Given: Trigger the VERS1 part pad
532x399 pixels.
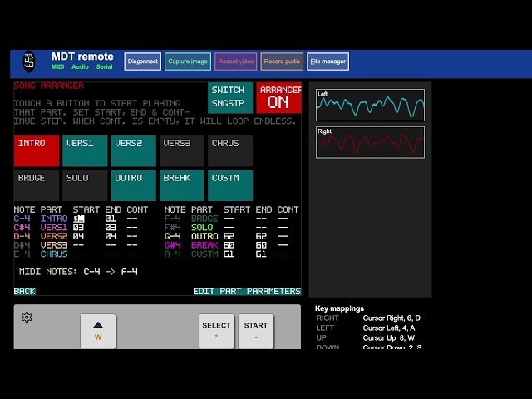Looking at the screenshot, I should (x=85, y=151).
